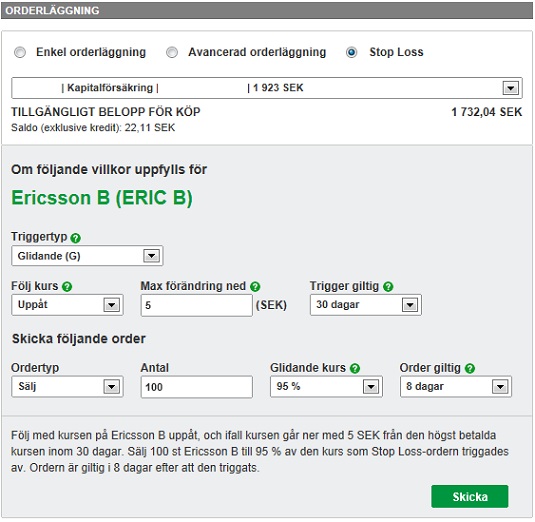The image size is (535, 522).
Task: Choose Avancerad orderläggning option
Action: [x=172, y=53]
